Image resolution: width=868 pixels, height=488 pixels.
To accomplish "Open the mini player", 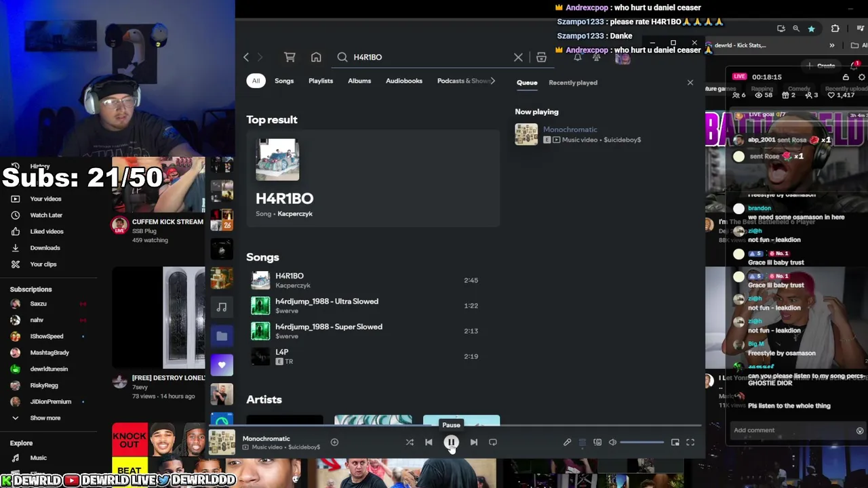I will click(x=675, y=443).
